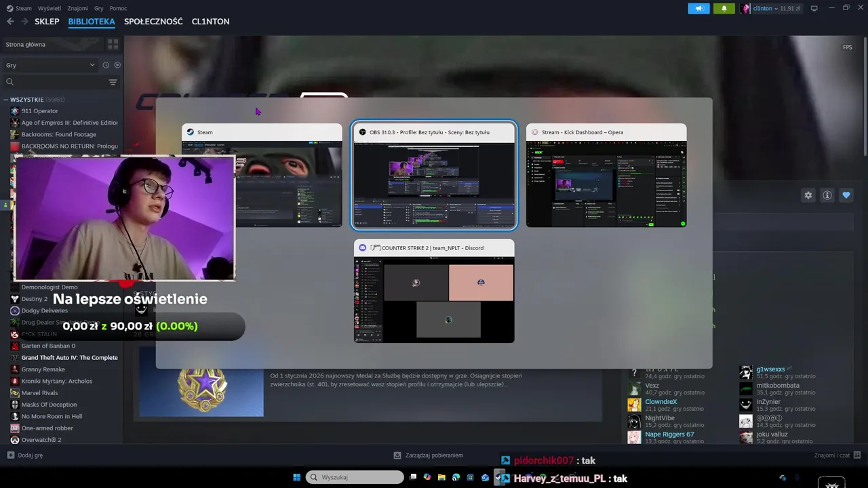The height and width of the screenshot is (488, 868).
Task: Click Dodaj grę button
Action: (25, 455)
